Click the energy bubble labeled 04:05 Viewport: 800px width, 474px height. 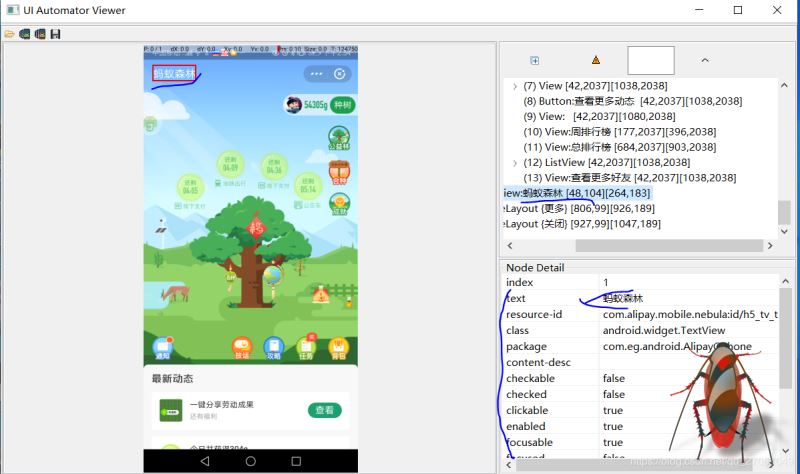click(x=190, y=187)
